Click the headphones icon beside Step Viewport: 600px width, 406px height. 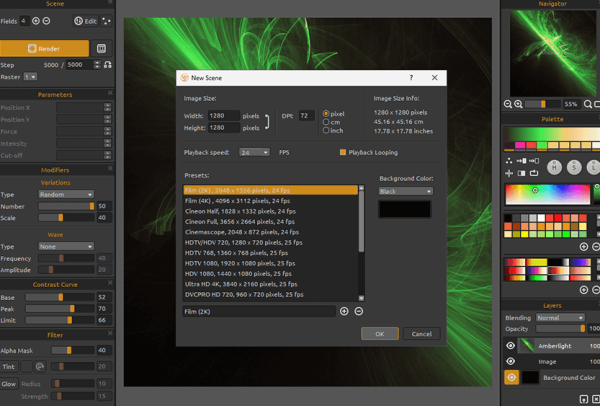[108, 65]
